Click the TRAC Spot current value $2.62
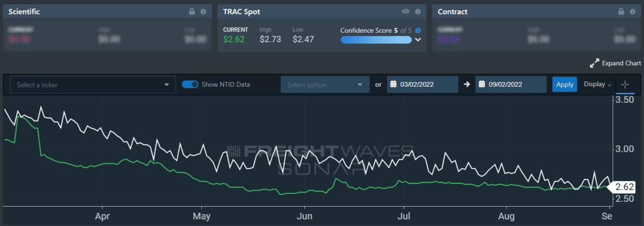The width and height of the screenshot is (644, 226). point(234,39)
